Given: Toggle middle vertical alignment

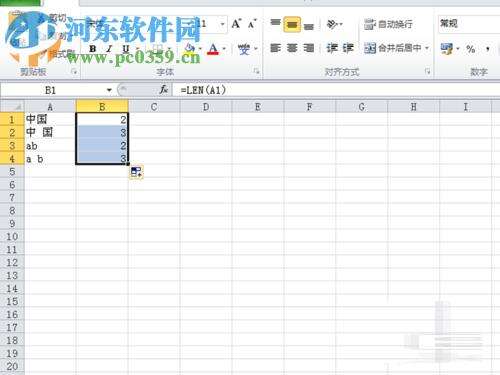Looking at the screenshot, I should 292,25.
